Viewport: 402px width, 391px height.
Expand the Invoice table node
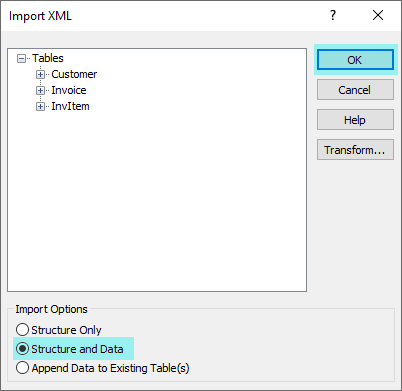pos(40,90)
